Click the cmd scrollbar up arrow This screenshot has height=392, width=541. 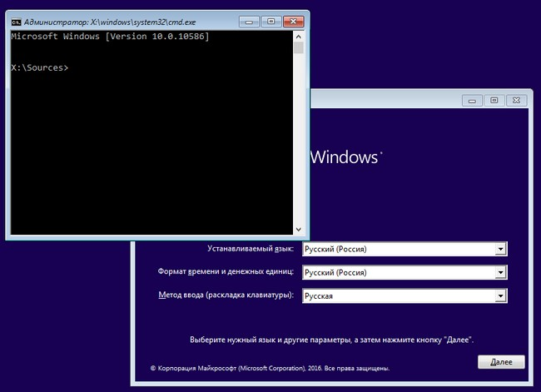pyautogui.click(x=299, y=37)
